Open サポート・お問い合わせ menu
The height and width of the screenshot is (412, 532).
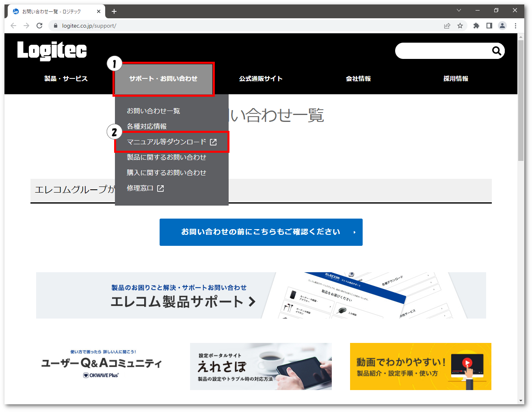pos(163,78)
